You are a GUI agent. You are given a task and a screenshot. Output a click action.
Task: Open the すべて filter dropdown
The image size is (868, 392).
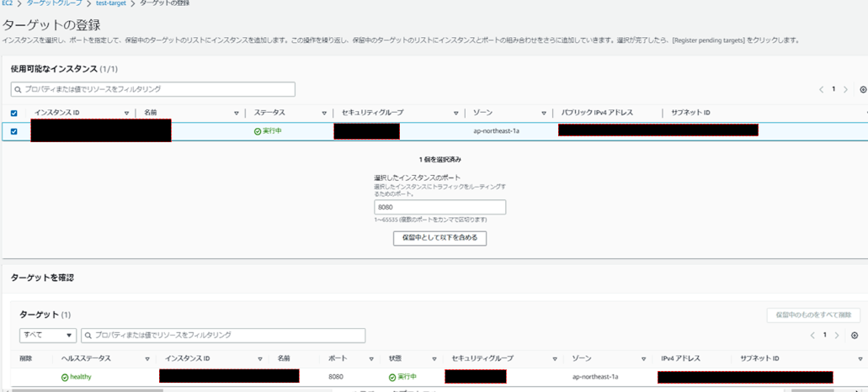(x=48, y=336)
